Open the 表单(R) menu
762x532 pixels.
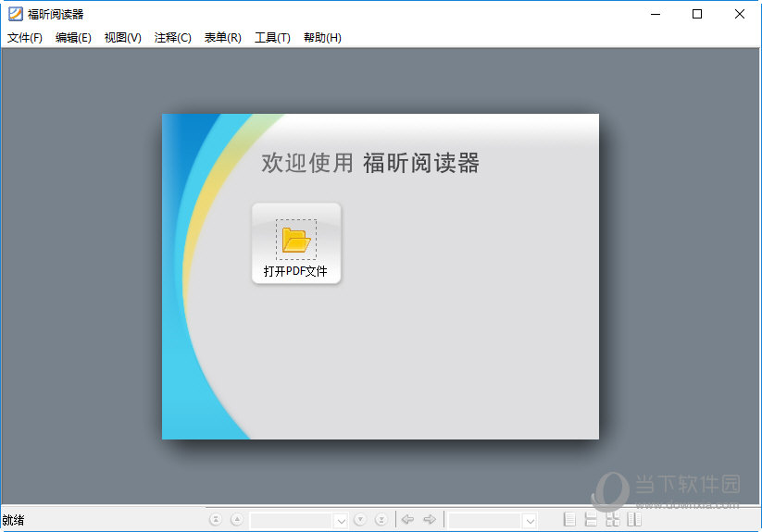tap(223, 37)
